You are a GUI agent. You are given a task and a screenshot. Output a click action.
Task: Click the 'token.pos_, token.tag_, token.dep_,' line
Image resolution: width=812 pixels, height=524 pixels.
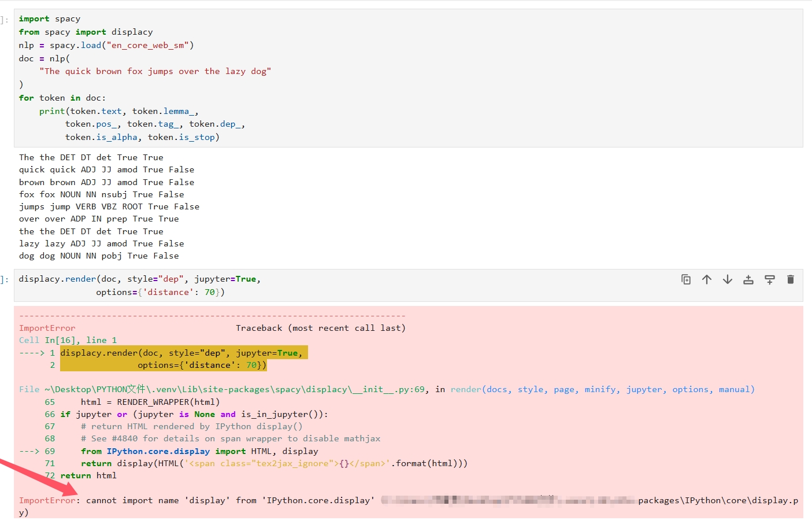coord(155,124)
